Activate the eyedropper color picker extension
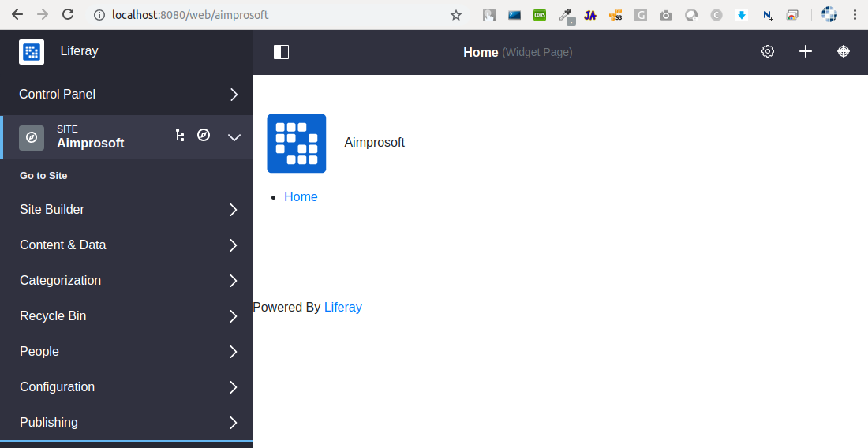This screenshot has width=868, height=448. coord(567,16)
